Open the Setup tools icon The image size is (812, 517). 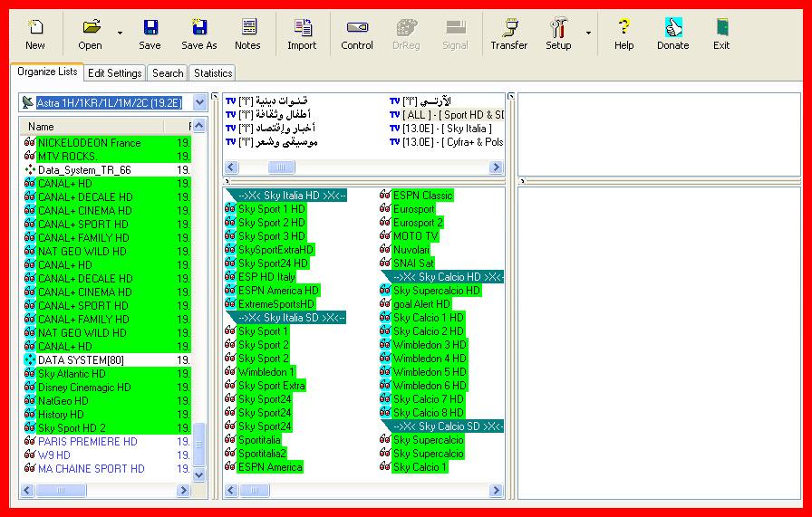[558, 27]
